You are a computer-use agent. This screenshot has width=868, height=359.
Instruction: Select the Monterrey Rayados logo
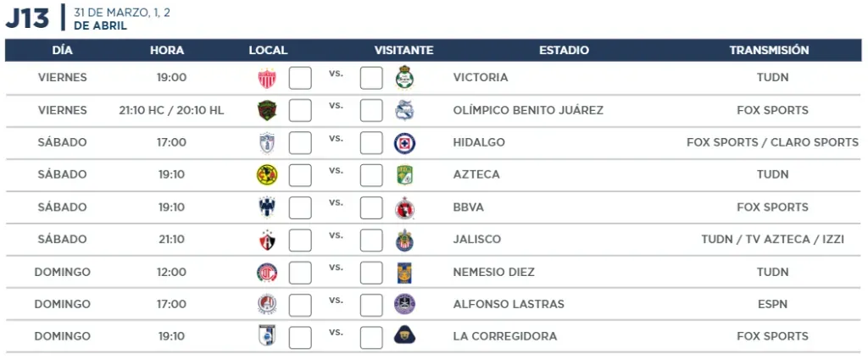click(x=267, y=207)
